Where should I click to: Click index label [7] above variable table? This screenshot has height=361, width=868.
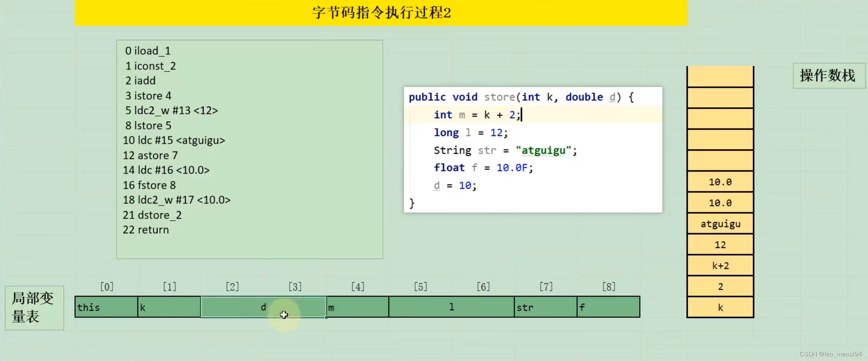[x=546, y=287]
